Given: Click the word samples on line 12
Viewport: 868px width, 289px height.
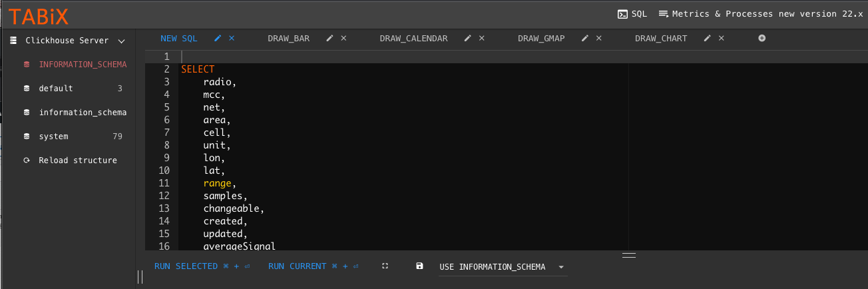Looking at the screenshot, I should coord(224,196).
